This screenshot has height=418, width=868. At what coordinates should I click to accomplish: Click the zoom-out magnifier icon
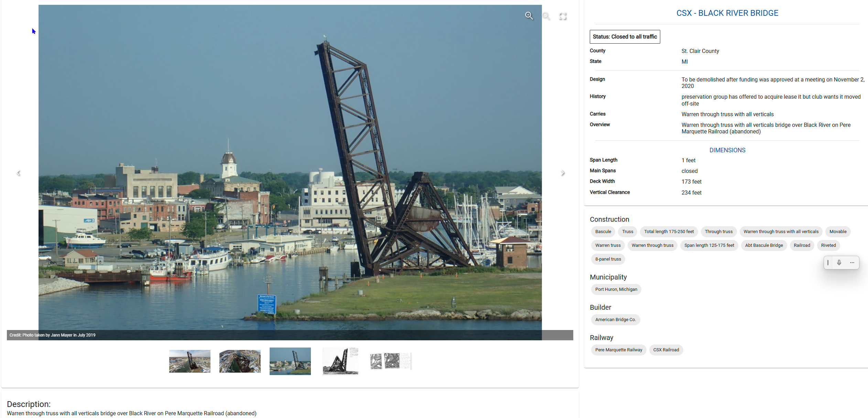(546, 16)
